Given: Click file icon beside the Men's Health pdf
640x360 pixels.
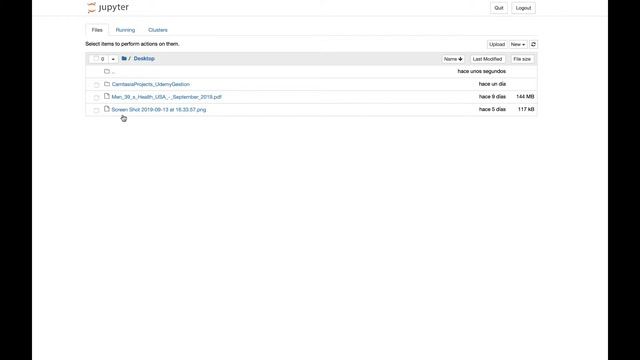Looking at the screenshot, I should (x=107, y=96).
